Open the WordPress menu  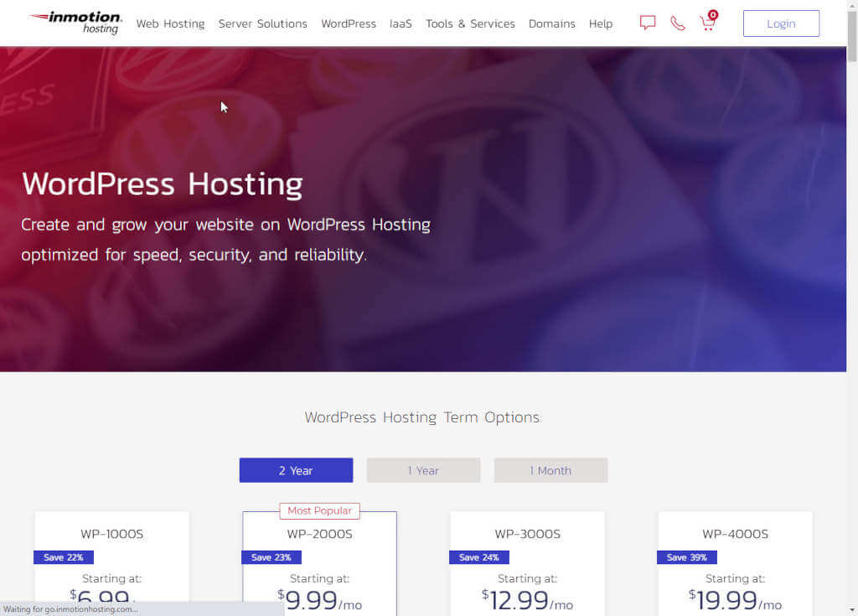click(349, 23)
